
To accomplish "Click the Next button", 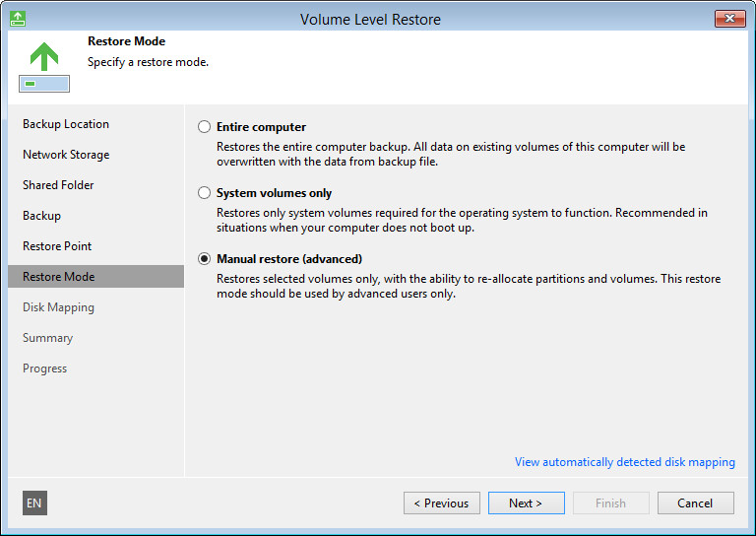I will [527, 503].
